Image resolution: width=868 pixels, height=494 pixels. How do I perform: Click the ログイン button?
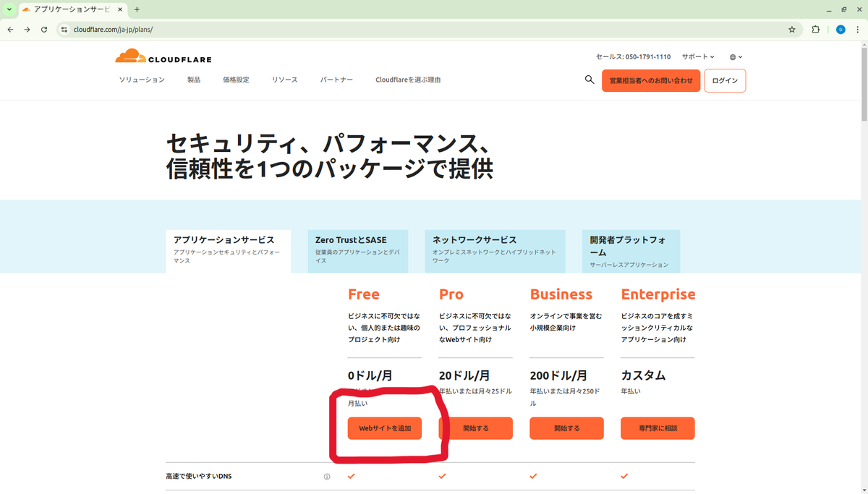coord(725,80)
